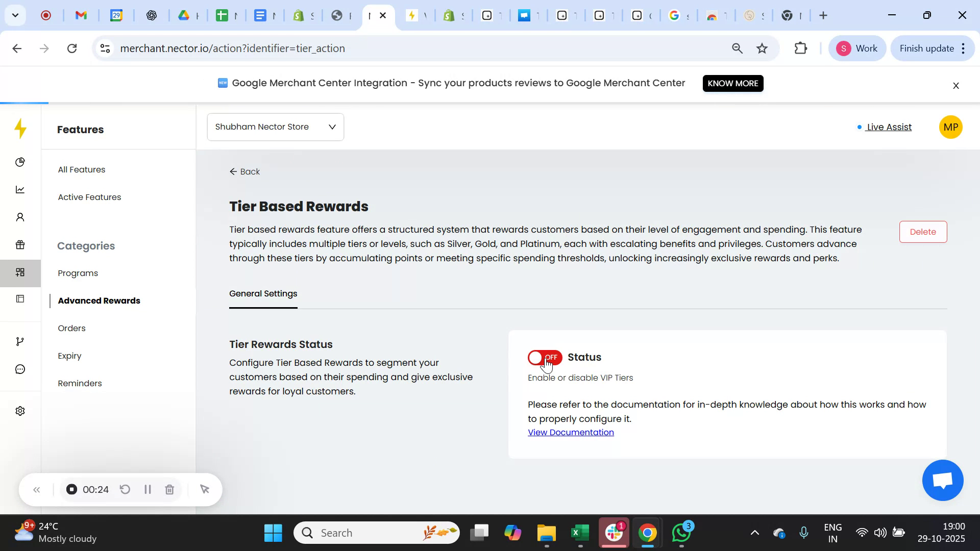Open the Customers section via person icon
The image size is (980, 551).
(x=20, y=217)
